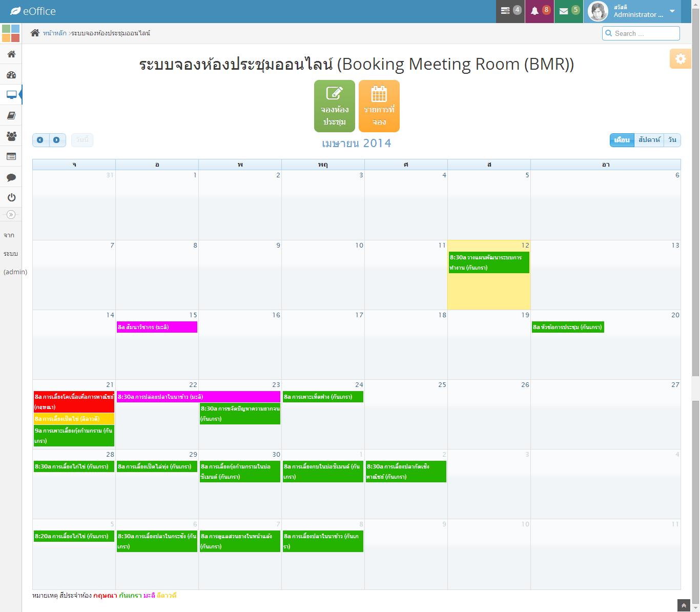Follow the หน้าหลัก breadcrumb link
This screenshot has height=612, width=700.
point(54,33)
